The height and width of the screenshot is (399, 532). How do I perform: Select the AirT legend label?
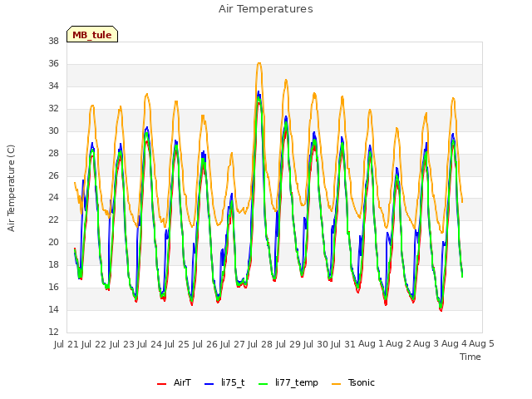pyautogui.click(x=182, y=382)
